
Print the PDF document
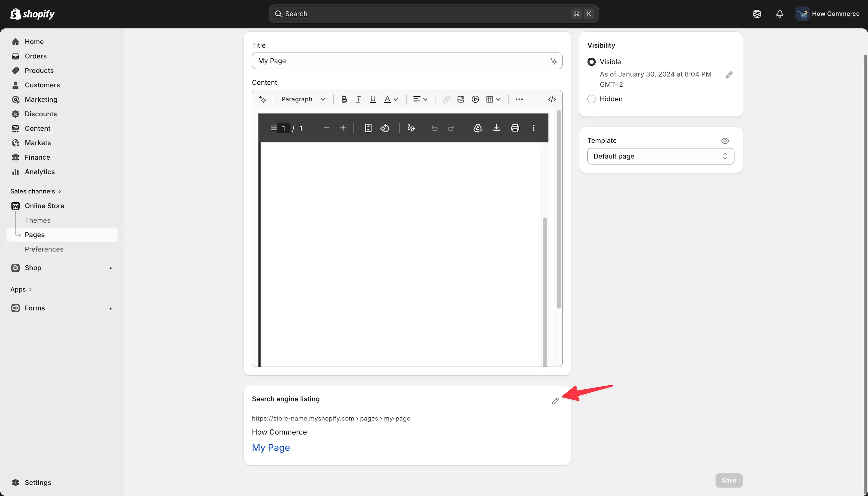(515, 128)
